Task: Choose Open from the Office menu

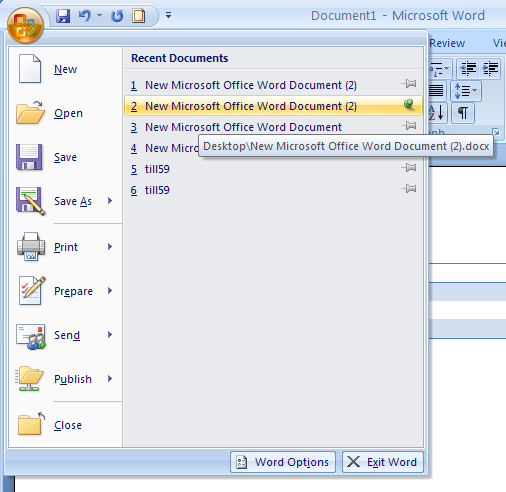Action: click(65, 113)
